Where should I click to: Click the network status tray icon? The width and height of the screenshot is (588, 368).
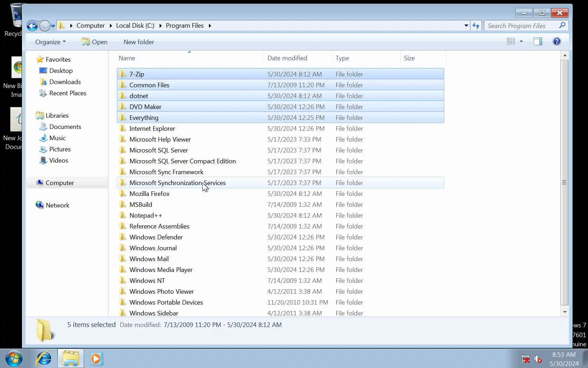pyautogui.click(x=525, y=359)
